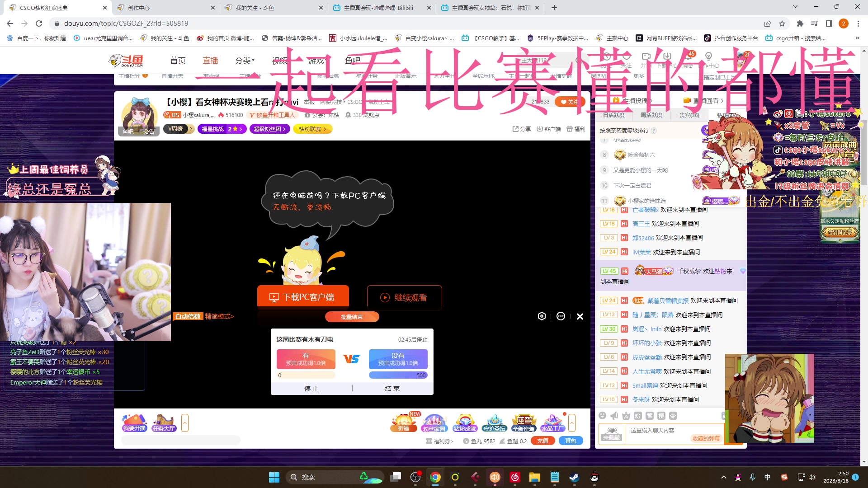Open the 主播投稿 link
This screenshot has width=868, height=488.
pyautogui.click(x=632, y=101)
